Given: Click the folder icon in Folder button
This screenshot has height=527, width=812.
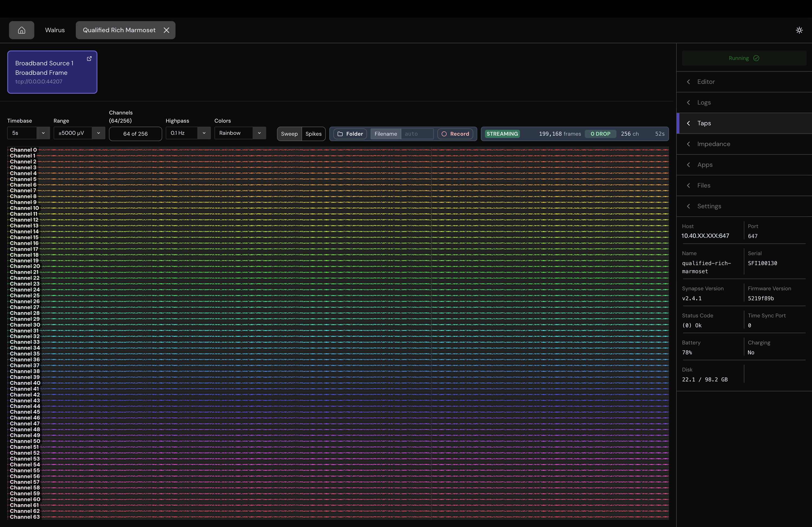Looking at the screenshot, I should (340, 134).
